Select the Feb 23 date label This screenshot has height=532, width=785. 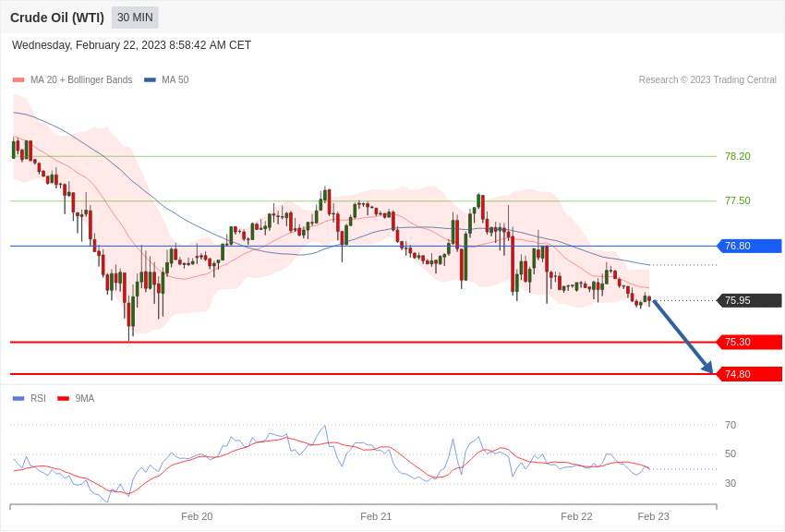[654, 516]
